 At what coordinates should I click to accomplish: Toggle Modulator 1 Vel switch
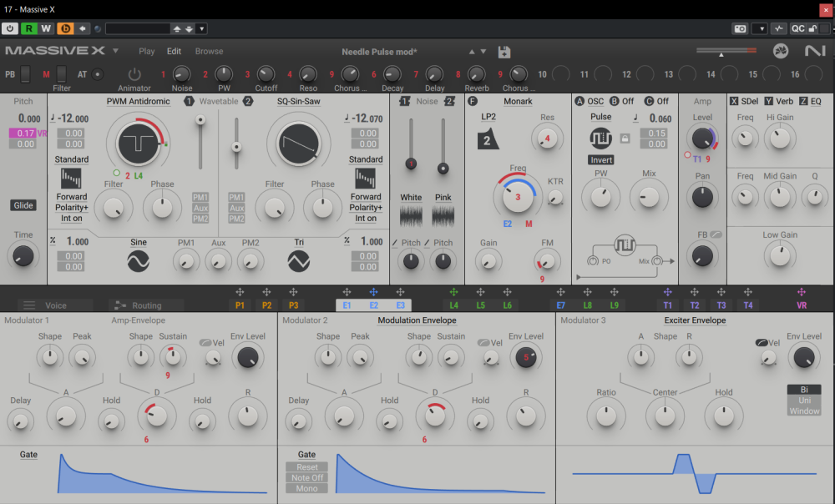[205, 342]
